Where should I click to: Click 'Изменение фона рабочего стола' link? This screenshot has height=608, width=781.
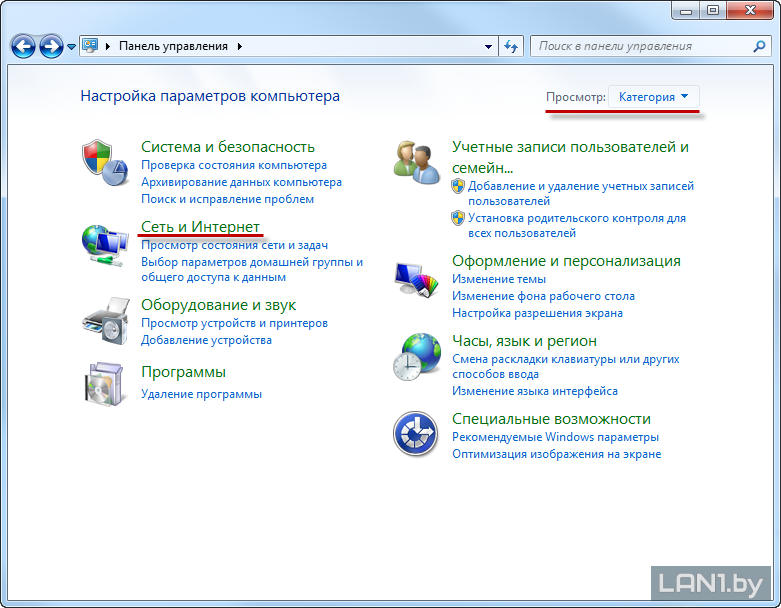[x=543, y=296]
